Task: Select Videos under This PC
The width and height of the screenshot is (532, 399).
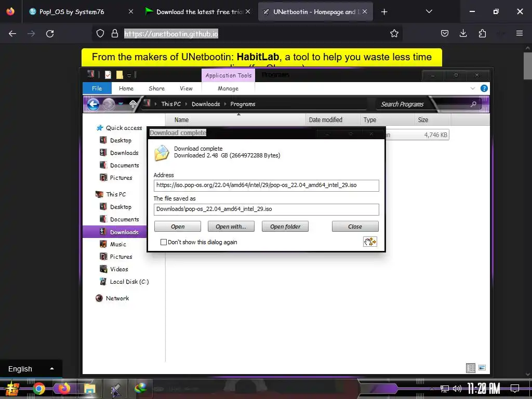Action: click(x=114, y=269)
